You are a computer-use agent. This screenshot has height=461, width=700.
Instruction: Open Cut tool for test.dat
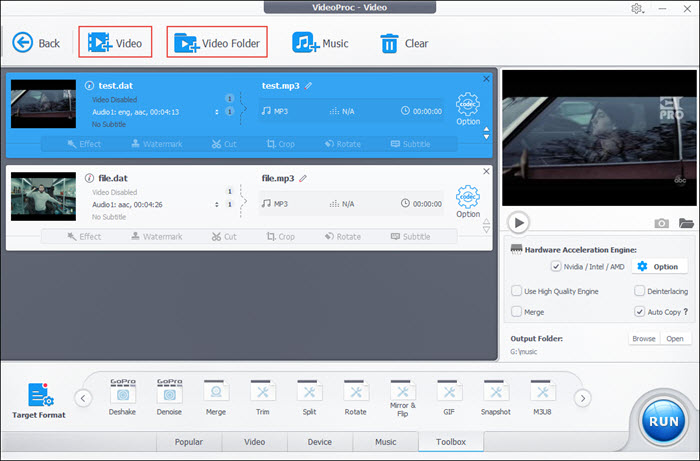click(224, 144)
